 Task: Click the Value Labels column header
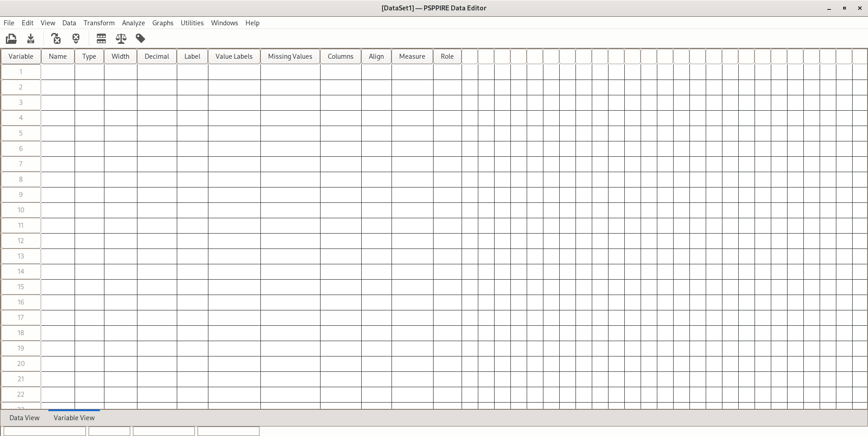pos(234,56)
